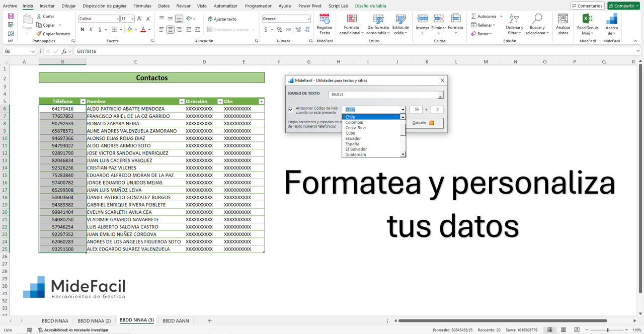This screenshot has height=334, width=644.
Task: Open the Diseño de tabla tab
Action: [x=371, y=6]
